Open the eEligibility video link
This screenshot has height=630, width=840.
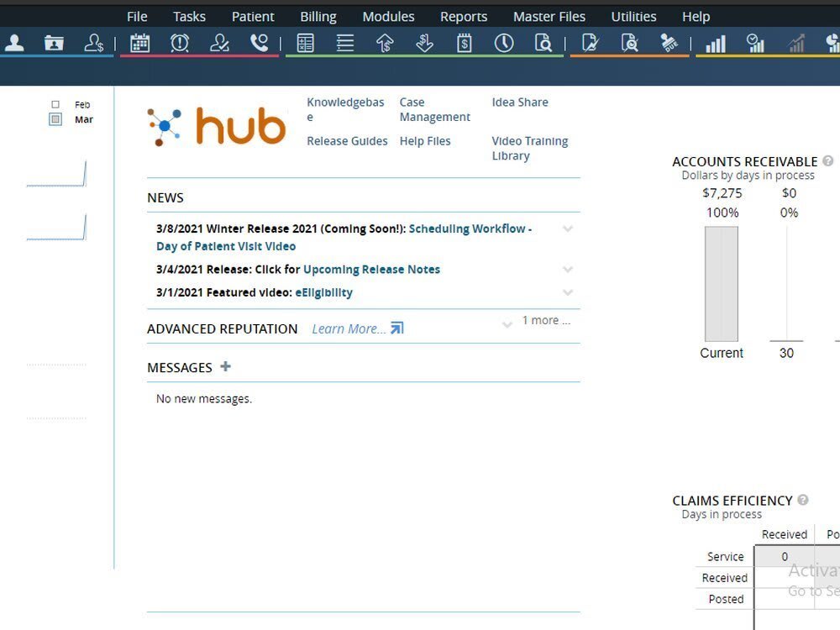pos(323,292)
